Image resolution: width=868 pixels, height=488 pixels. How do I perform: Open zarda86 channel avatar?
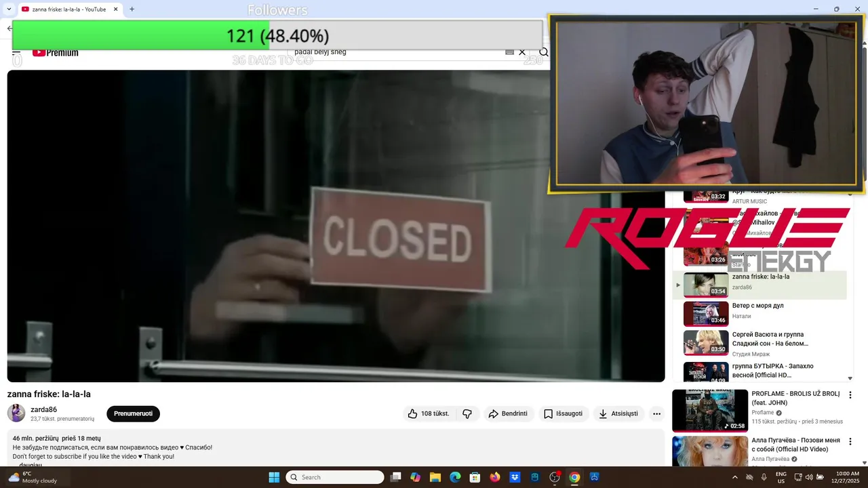pos(16,413)
